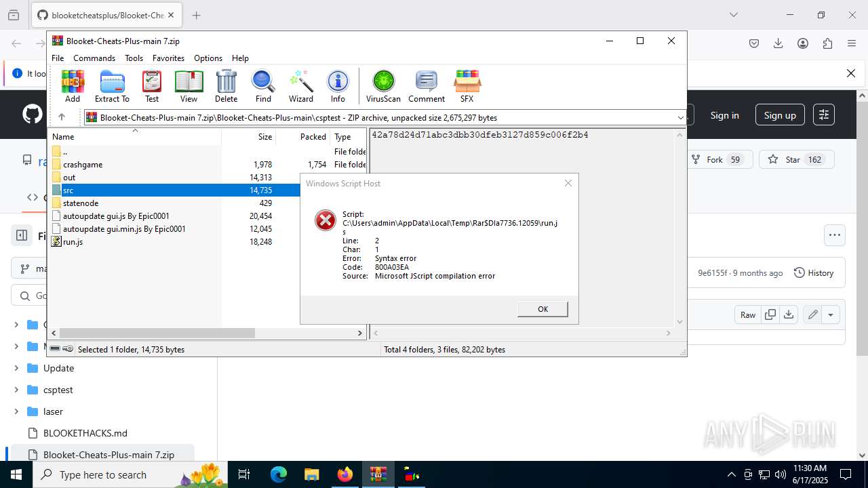Open Microsoft Edge from taskbar
868x488 pixels.
(279, 474)
